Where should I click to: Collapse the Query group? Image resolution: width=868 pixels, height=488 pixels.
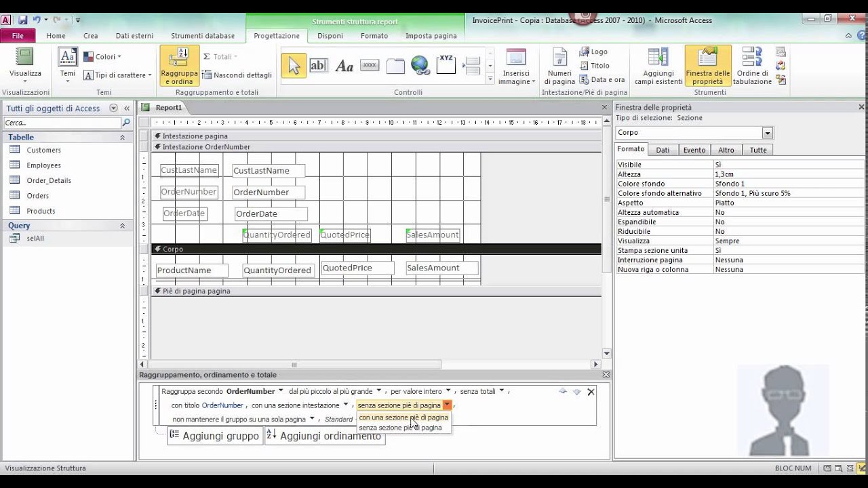point(122,226)
